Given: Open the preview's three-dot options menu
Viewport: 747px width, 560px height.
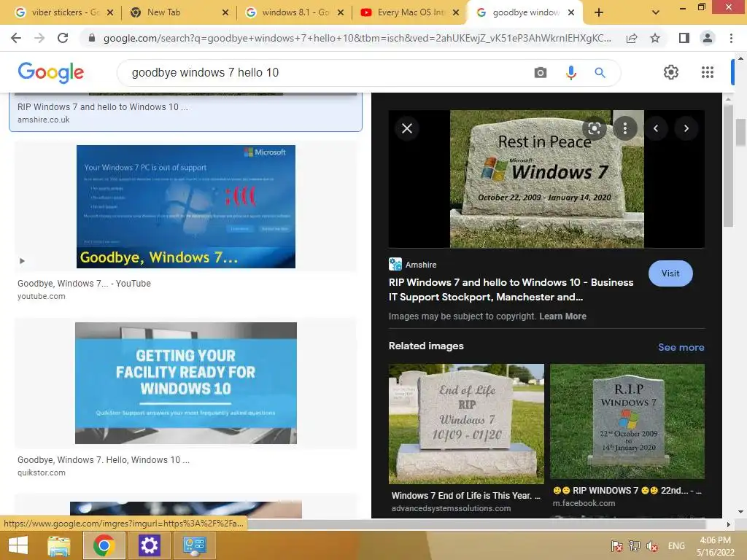Looking at the screenshot, I should pos(624,128).
